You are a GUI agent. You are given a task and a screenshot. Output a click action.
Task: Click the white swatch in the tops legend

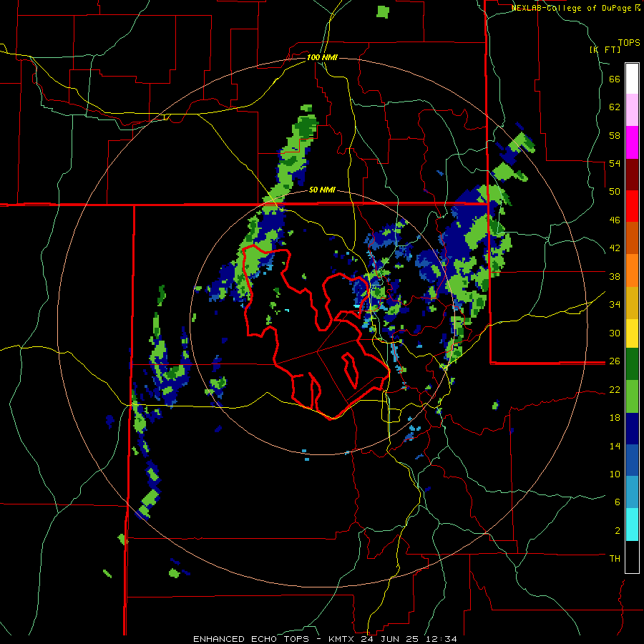(x=632, y=79)
